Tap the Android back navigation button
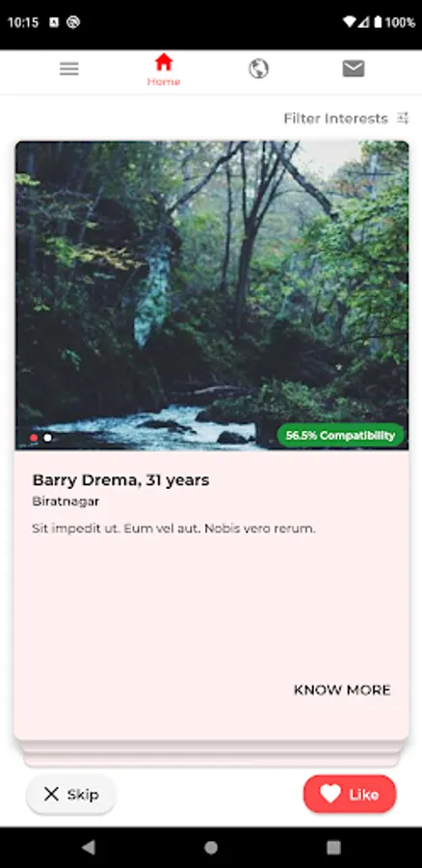Viewport: 422px width, 868px height. click(x=88, y=847)
